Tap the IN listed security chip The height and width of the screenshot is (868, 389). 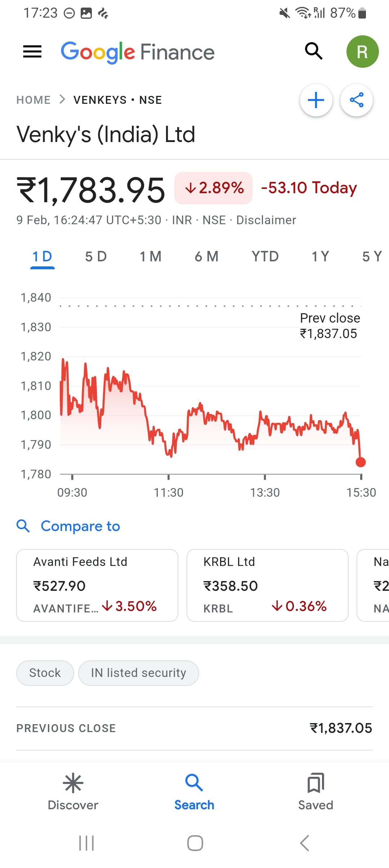click(139, 673)
